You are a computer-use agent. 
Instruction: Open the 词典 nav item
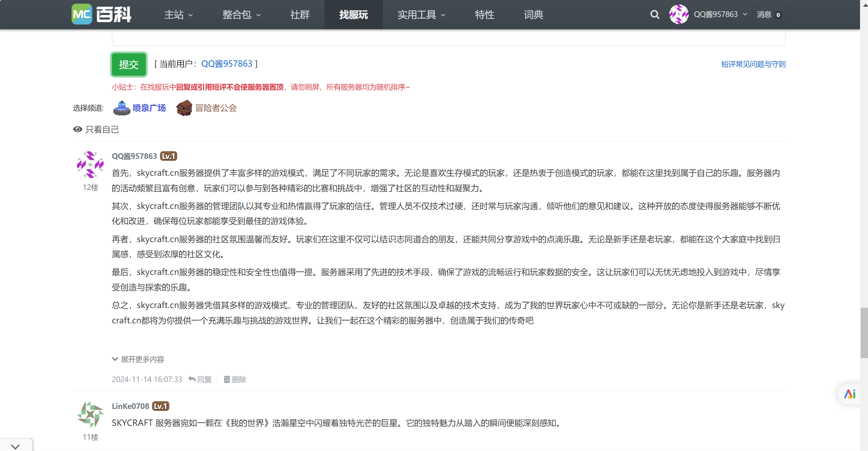(533, 15)
